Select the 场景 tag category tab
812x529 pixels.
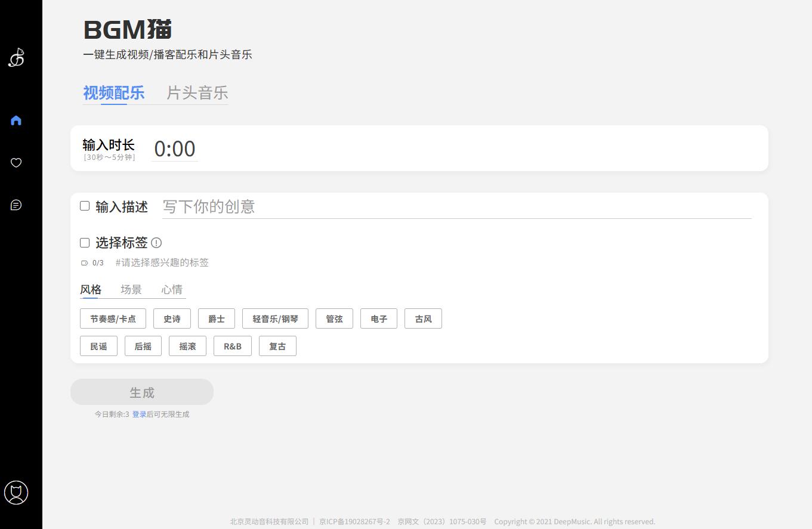point(131,290)
